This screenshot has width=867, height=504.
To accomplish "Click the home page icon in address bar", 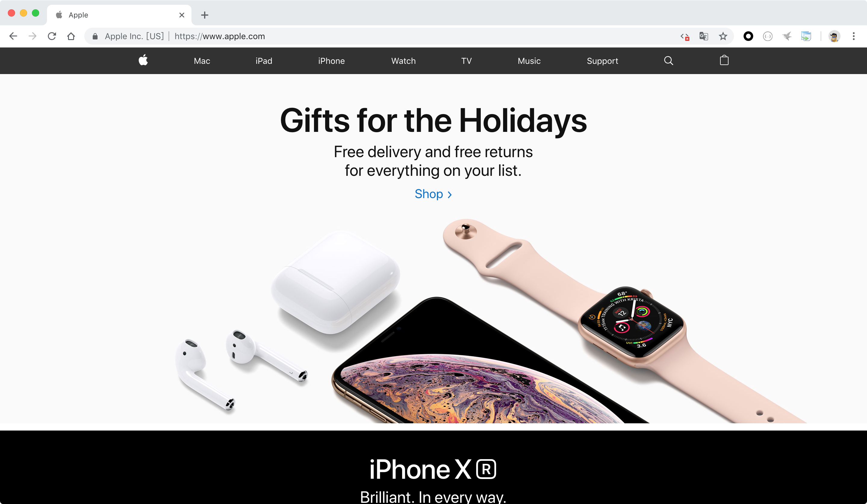I will click(71, 36).
